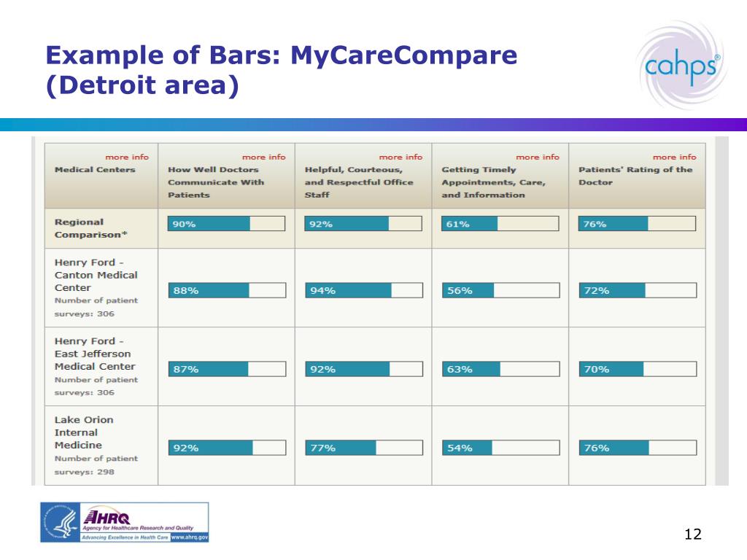Open 'more info' for How Well Doctors Communicate
The height and width of the screenshot is (560, 747).
click(263, 157)
